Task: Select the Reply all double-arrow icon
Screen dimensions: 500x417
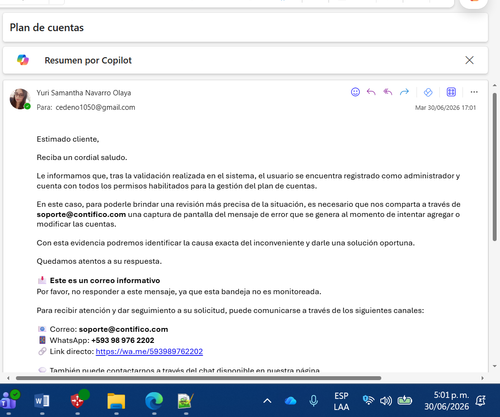Action: click(388, 92)
